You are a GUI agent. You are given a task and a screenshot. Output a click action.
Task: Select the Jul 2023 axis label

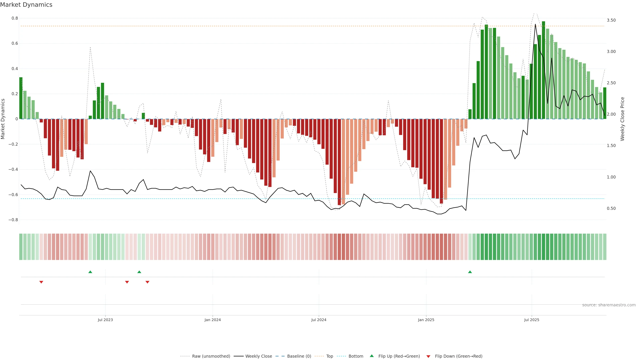[x=105, y=320]
